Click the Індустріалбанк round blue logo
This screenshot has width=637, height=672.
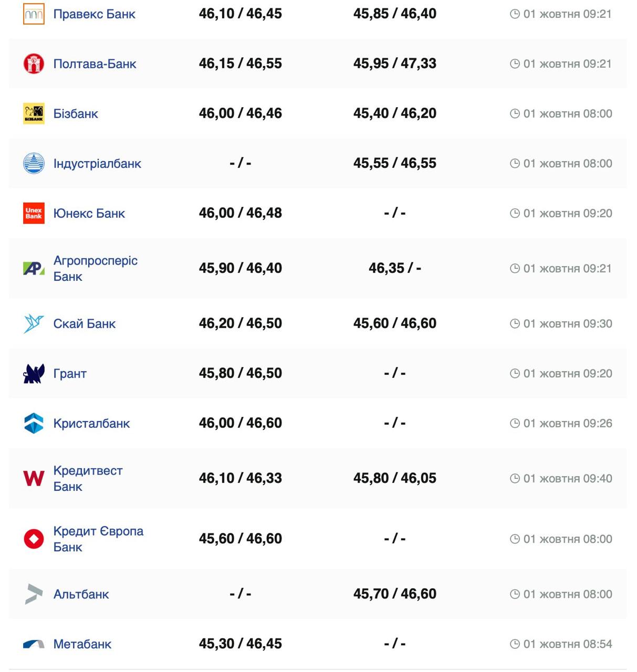34,163
